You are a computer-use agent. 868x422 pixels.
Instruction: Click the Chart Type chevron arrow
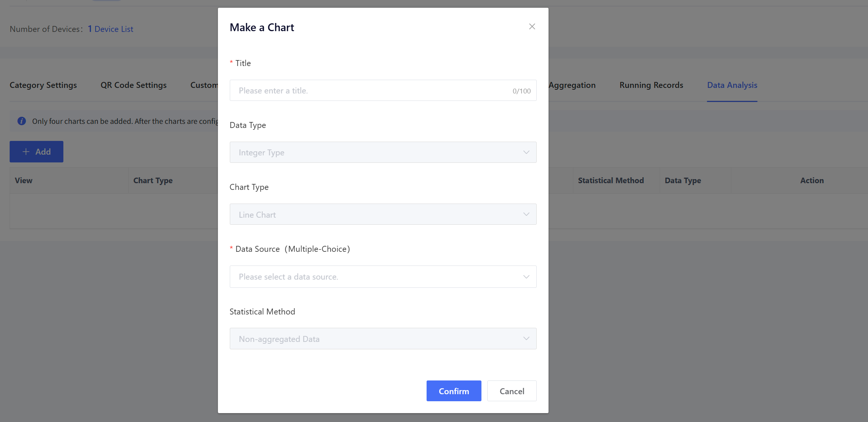coord(526,214)
